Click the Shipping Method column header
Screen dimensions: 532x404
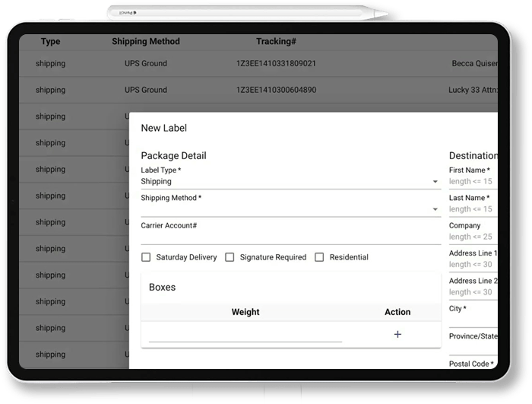146,41
